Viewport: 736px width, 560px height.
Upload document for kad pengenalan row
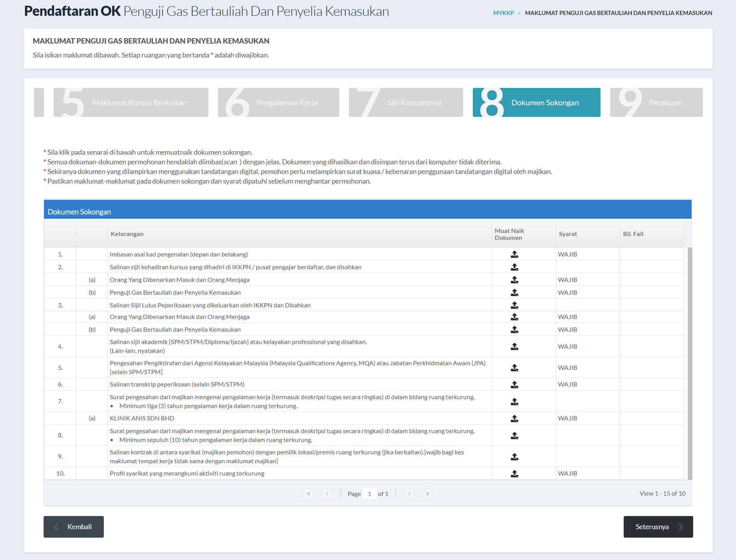pyautogui.click(x=514, y=254)
